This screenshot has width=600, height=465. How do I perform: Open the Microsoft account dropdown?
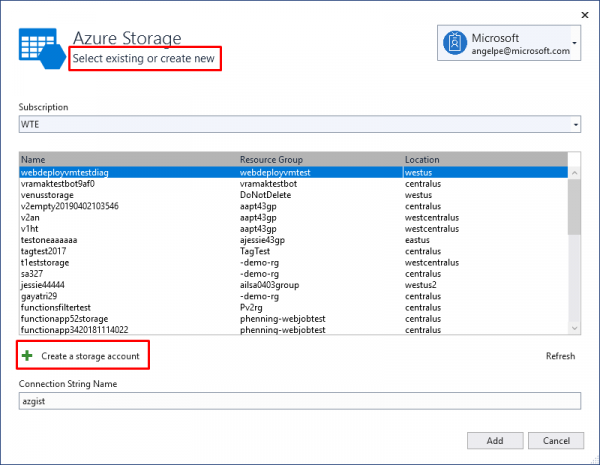pos(574,45)
